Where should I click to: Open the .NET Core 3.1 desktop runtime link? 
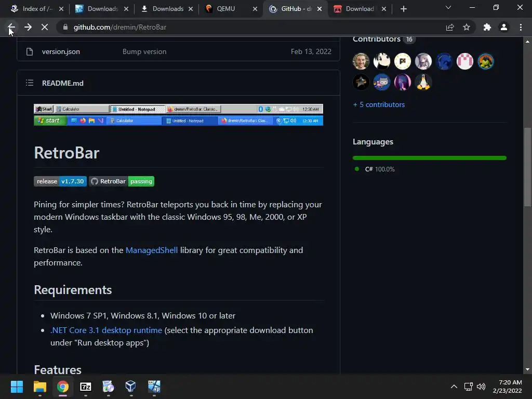106,330
